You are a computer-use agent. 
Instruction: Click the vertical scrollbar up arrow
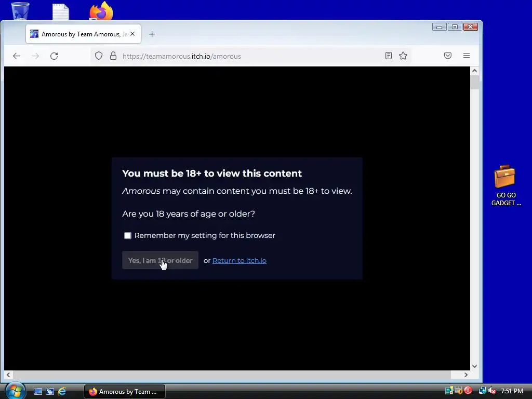click(474, 71)
